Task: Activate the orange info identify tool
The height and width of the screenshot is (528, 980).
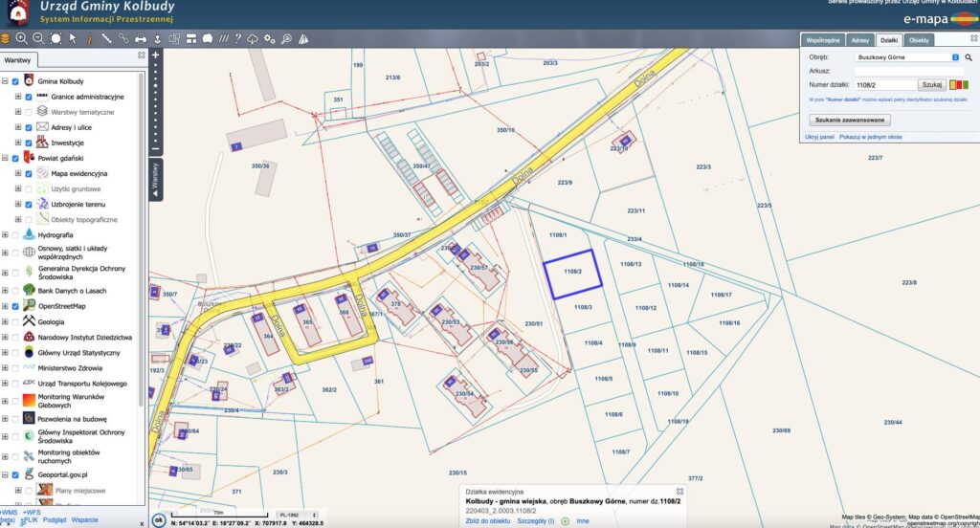Action: click(89, 39)
